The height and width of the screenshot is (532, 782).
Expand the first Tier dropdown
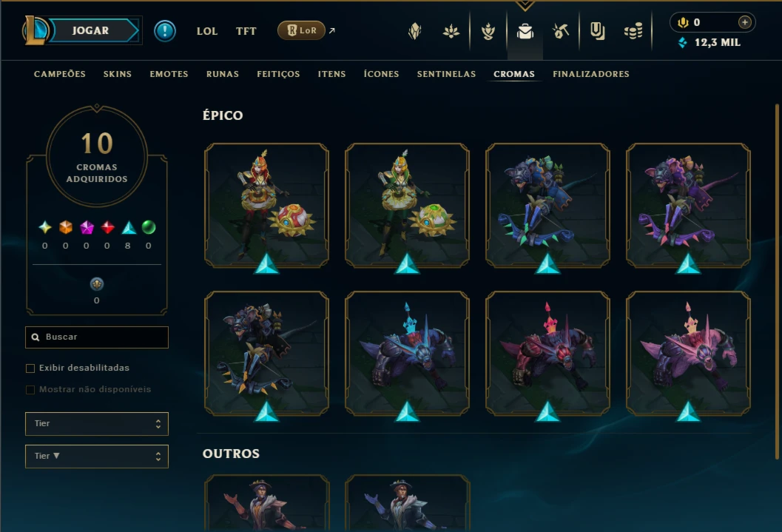pos(97,424)
